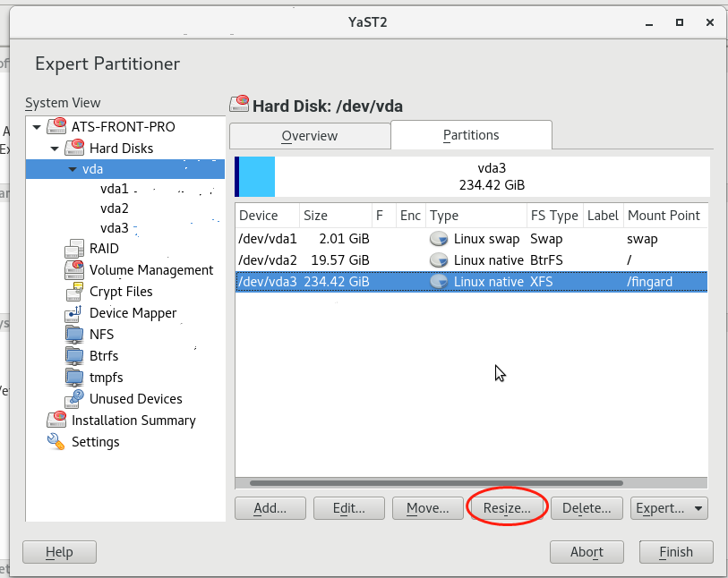Click the horizontal scrollbar under partition table
The height and width of the screenshot is (578, 728).
[436, 483]
